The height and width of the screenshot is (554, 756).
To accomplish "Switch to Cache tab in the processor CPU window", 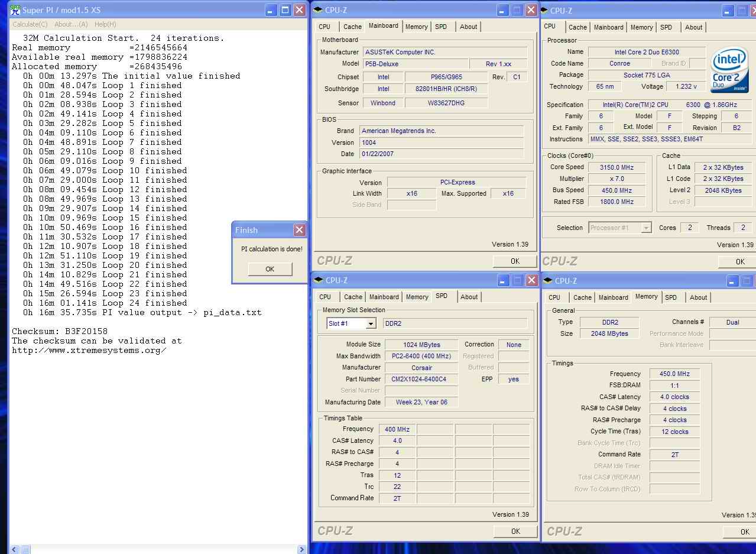I will (577, 27).
